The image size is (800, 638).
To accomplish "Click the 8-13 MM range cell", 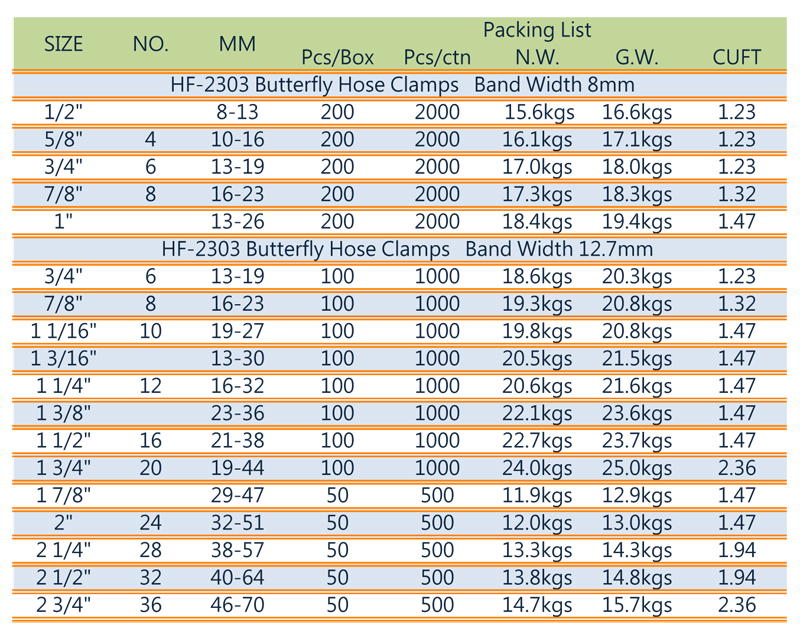I will point(238,112).
